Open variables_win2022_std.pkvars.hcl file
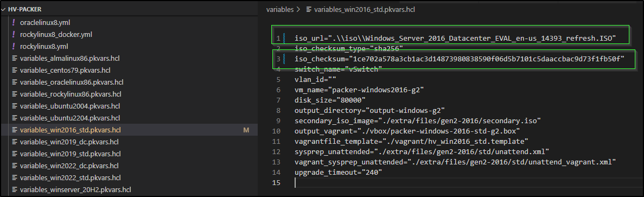This screenshot has width=644, height=197. tap(71, 177)
